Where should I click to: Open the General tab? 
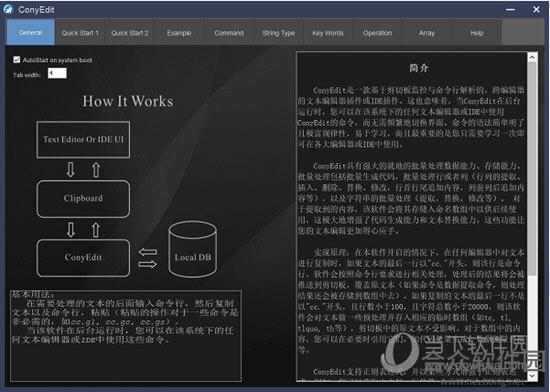coord(31,32)
